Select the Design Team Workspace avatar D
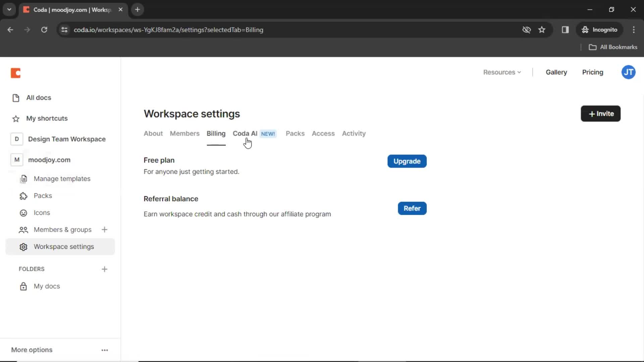644x362 pixels. point(17,139)
